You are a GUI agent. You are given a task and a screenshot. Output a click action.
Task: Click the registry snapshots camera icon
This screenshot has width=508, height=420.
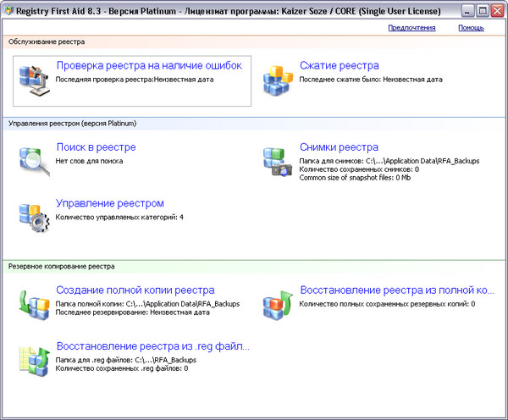(278, 160)
